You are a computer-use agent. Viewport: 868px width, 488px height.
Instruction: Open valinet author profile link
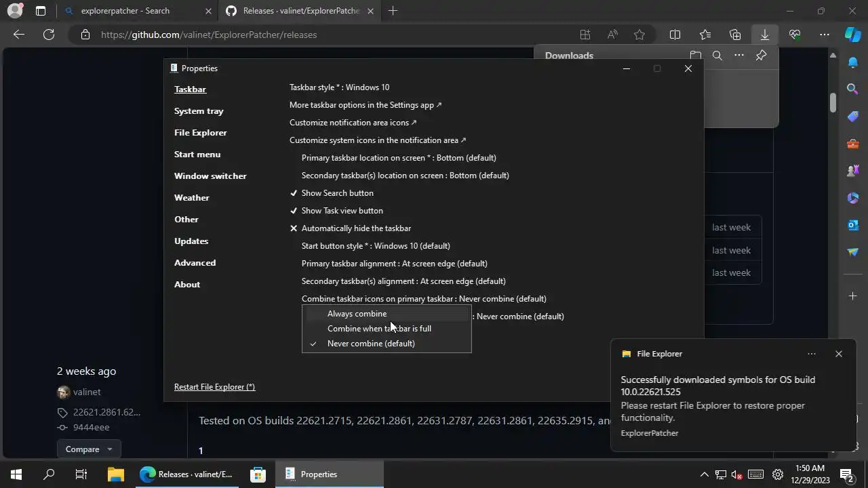pyautogui.click(x=87, y=392)
